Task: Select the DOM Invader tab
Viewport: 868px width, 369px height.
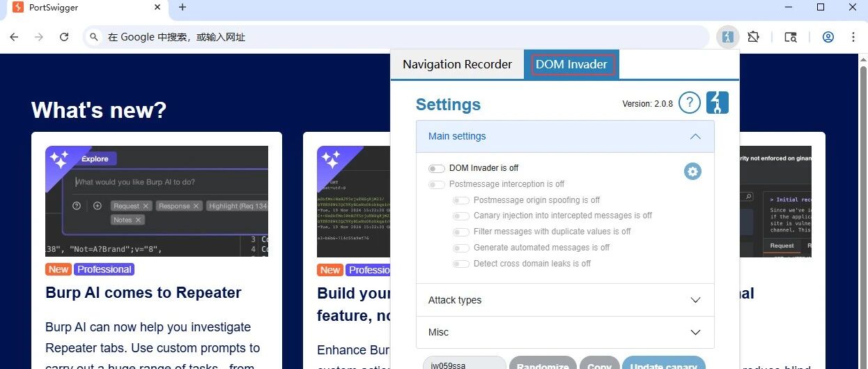Action: click(571, 64)
